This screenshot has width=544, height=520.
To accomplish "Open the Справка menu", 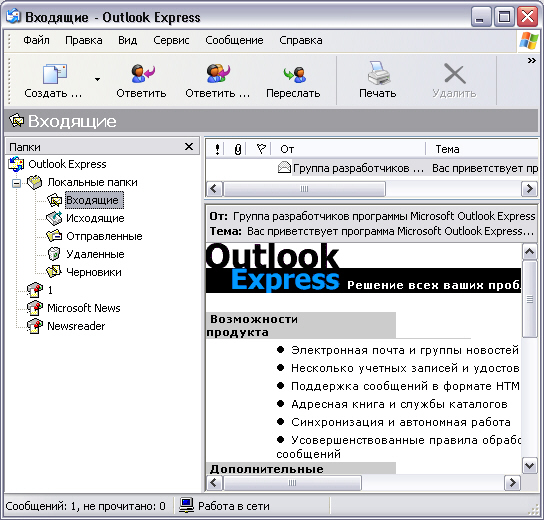I will tap(301, 40).
